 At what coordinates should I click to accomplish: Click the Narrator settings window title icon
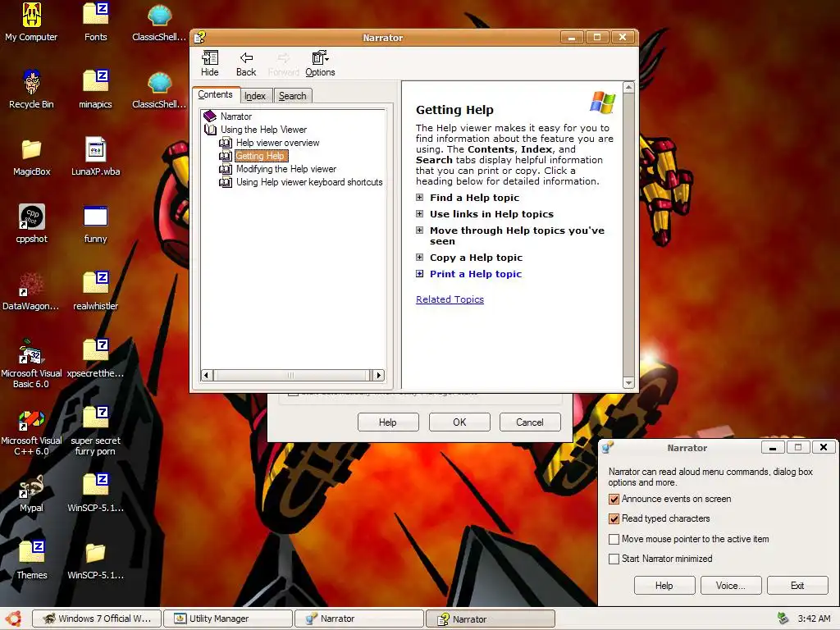tap(608, 447)
